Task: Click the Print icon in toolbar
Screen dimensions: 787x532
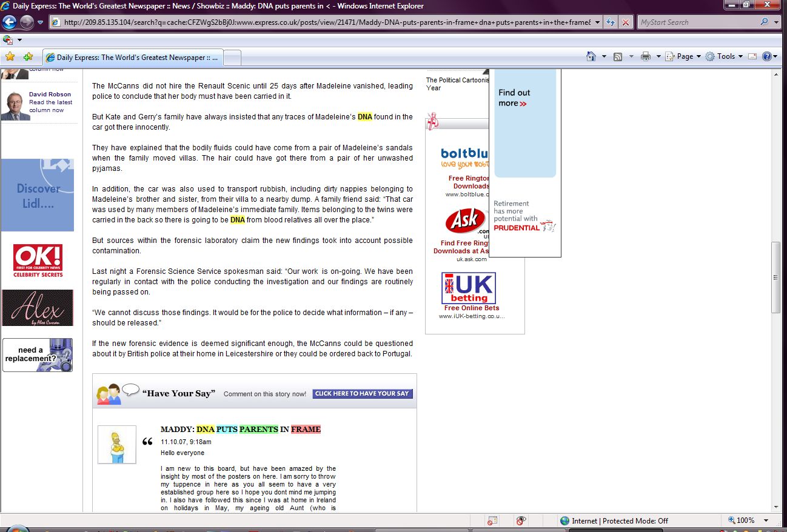Action: (646, 56)
